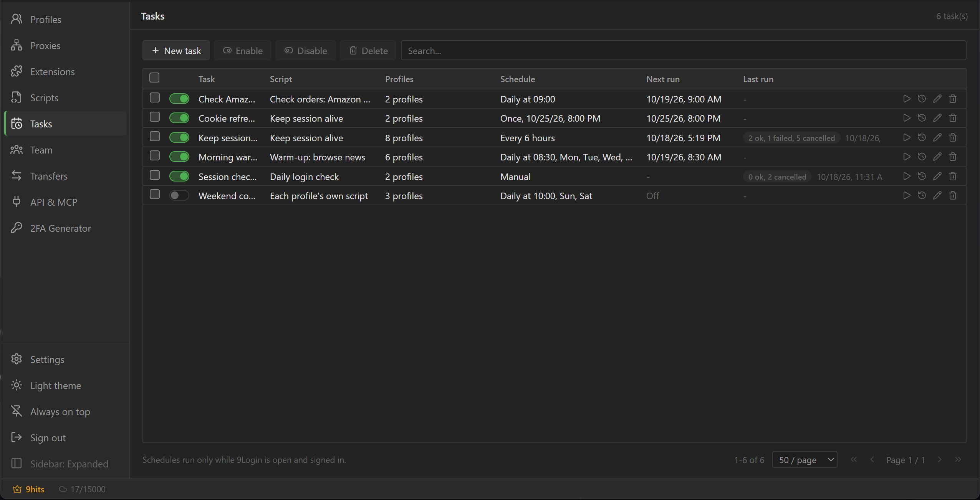Tick the checkbox for Cookie refre... row
The width and height of the screenshot is (980, 500).
coord(155,117)
